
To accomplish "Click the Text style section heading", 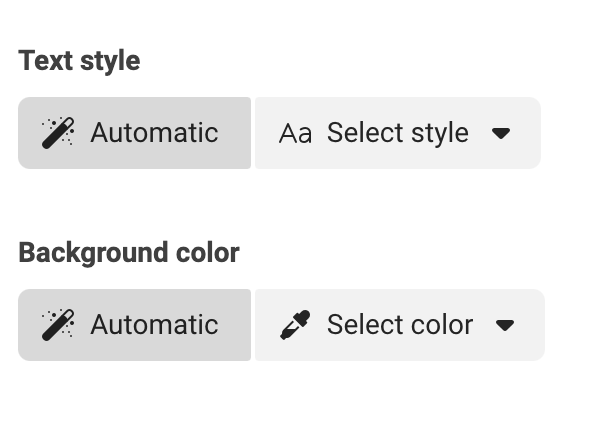I will (79, 61).
